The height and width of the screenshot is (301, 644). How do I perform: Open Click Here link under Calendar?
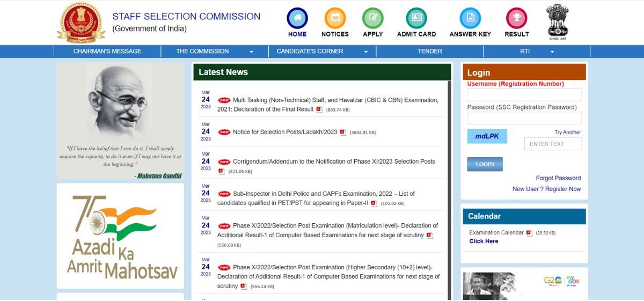click(484, 241)
